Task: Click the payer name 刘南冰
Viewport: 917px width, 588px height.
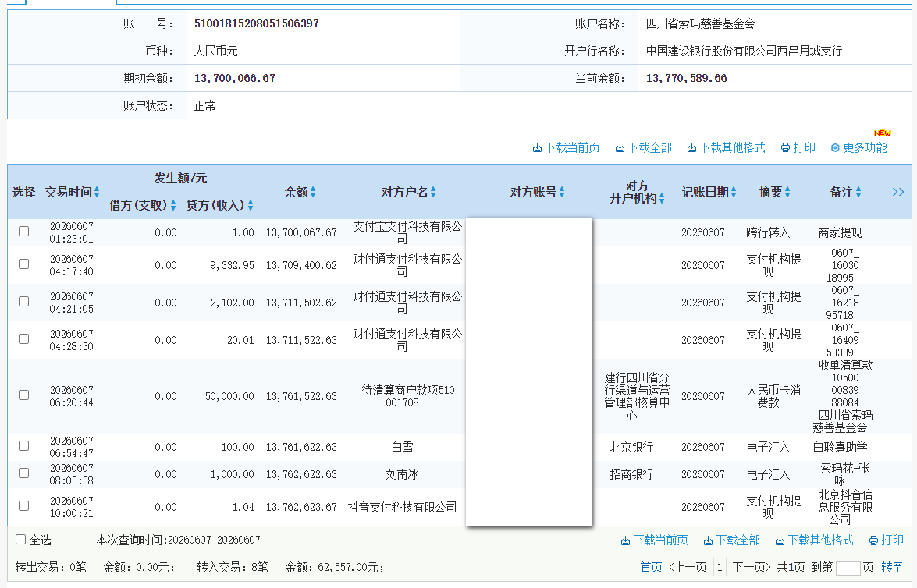Action: [403, 474]
